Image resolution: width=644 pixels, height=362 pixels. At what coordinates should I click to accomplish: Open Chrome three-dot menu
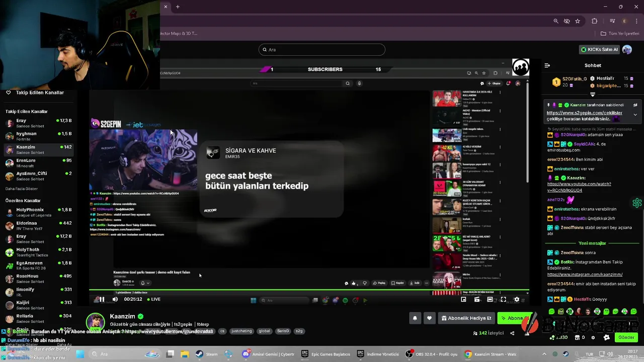click(x=636, y=21)
